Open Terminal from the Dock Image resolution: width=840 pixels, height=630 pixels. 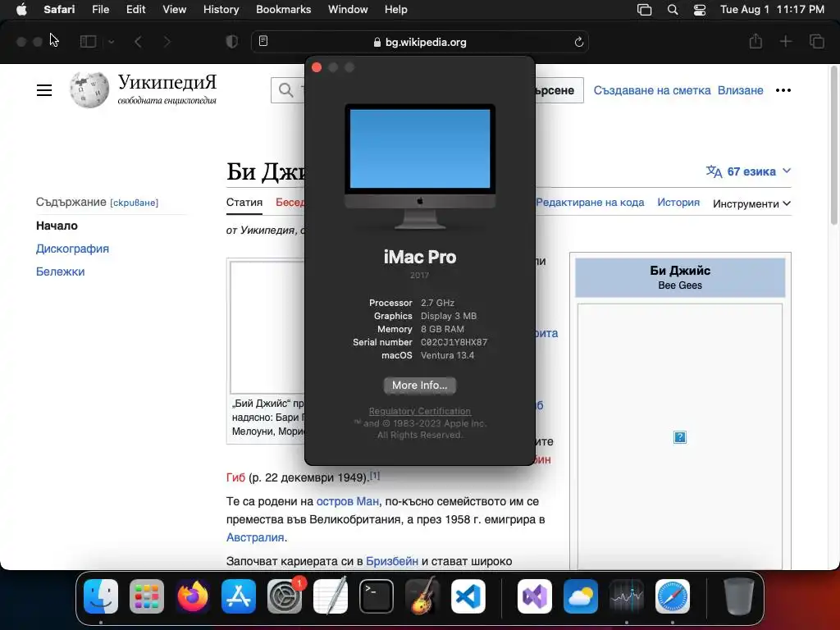pos(376,596)
